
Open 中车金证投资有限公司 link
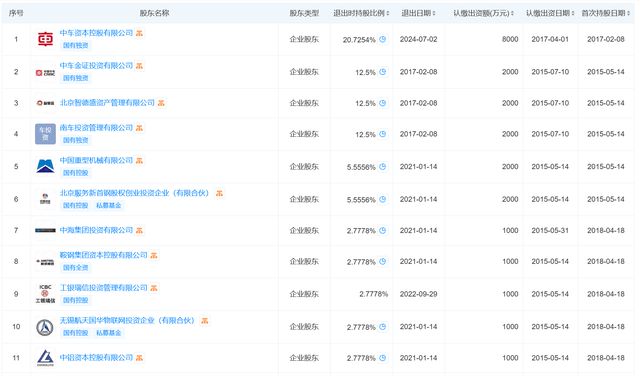(96, 66)
